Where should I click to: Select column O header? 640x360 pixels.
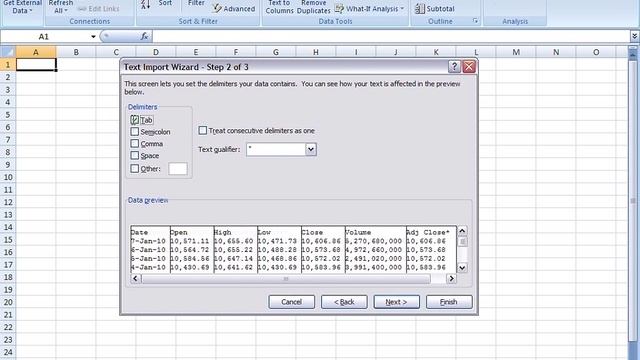(x=596, y=52)
